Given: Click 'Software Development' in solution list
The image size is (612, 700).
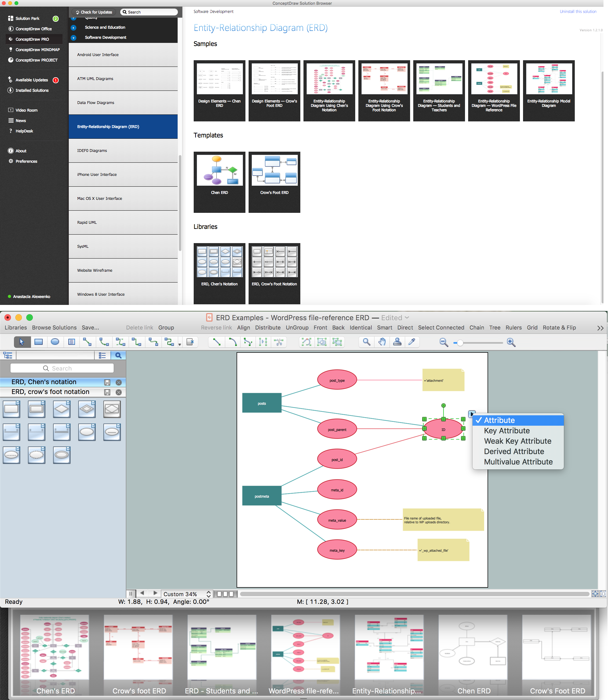Looking at the screenshot, I should point(105,38).
